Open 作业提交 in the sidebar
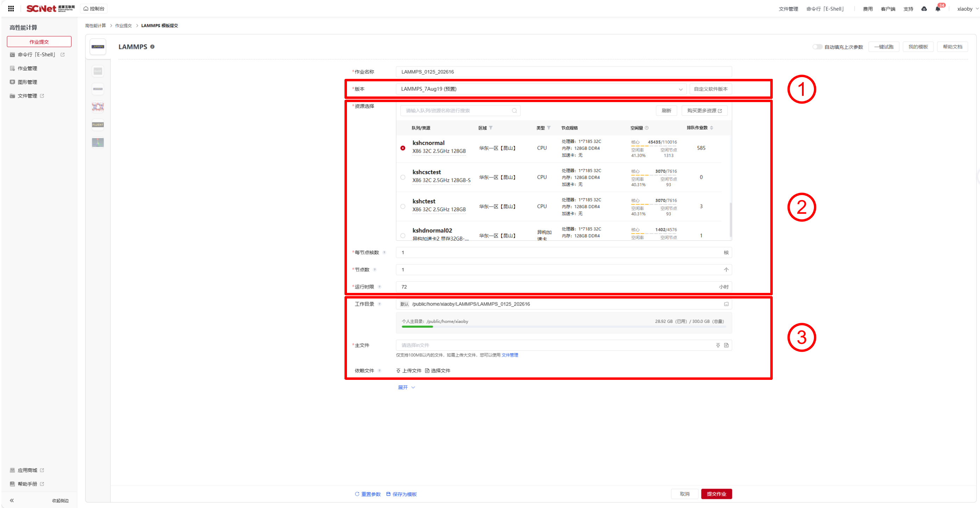The height and width of the screenshot is (508, 980). point(39,42)
